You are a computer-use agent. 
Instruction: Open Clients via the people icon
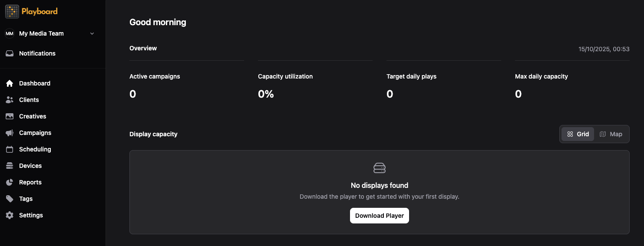(x=10, y=100)
